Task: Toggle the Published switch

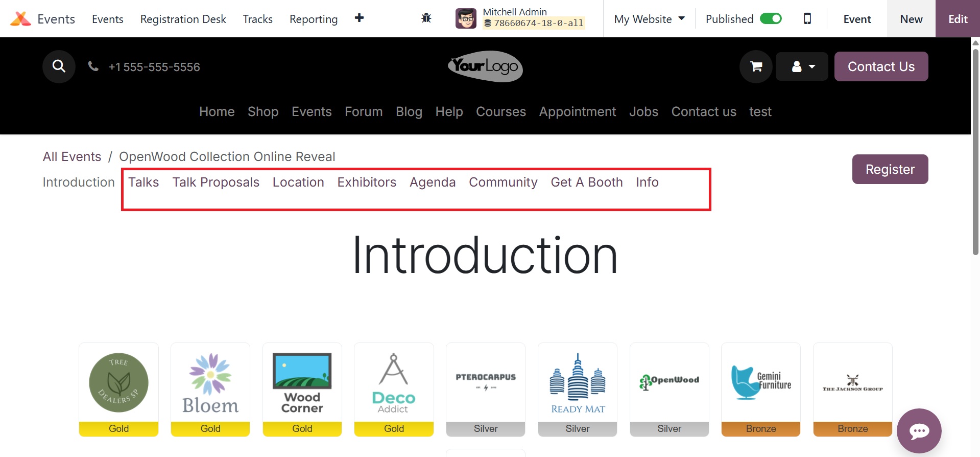Action: 771,19
